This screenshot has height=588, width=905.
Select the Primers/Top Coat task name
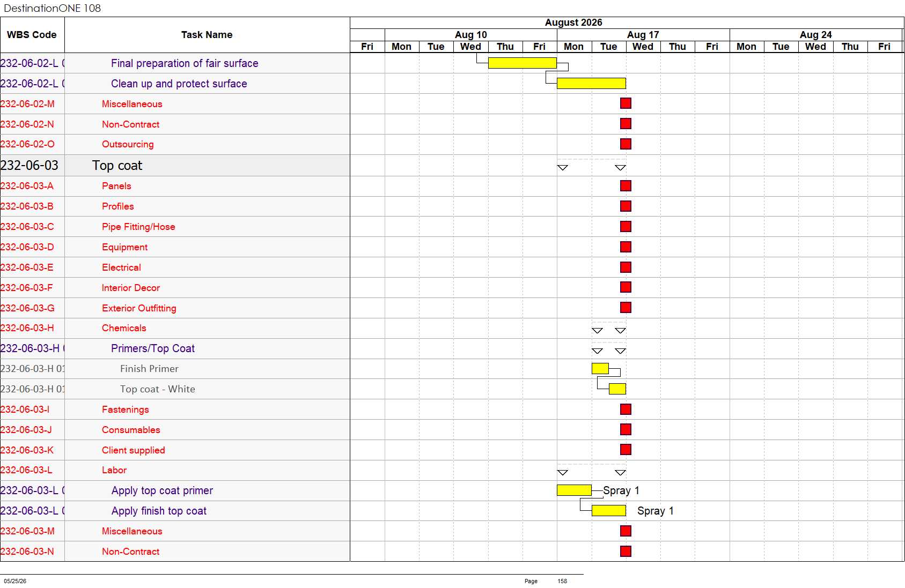coord(153,348)
